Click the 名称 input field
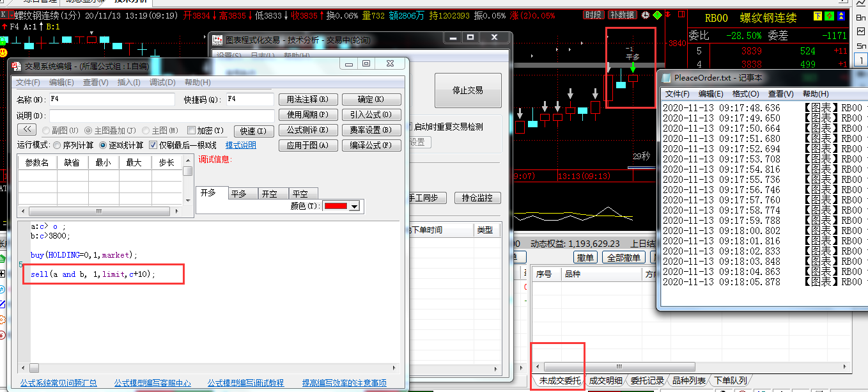Screen dimensions: 868x392 point(111,100)
